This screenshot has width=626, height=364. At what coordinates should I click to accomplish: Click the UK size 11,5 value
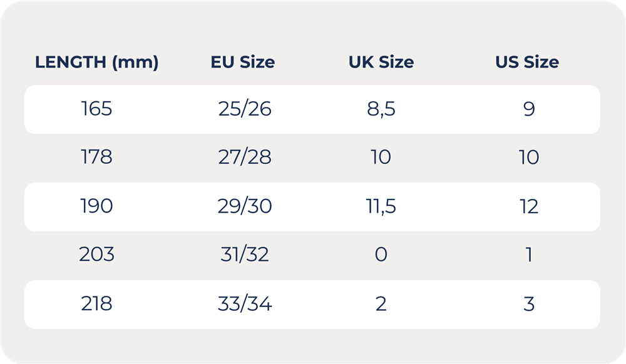[x=381, y=206]
